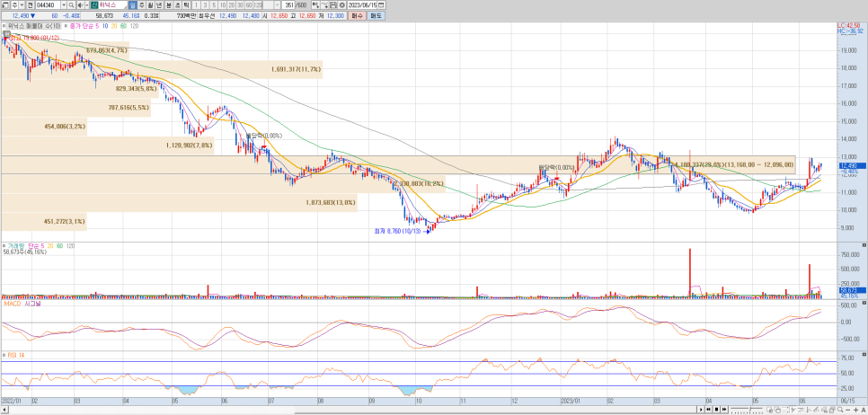Viewport: 868px width, 415px height.
Task: Click the yellow moving average 20 label
Action: [114, 26]
